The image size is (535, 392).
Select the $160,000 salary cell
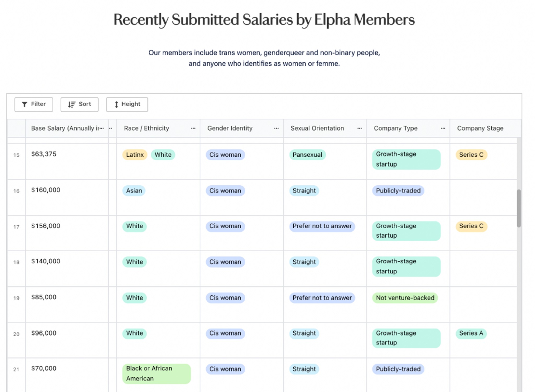point(67,197)
